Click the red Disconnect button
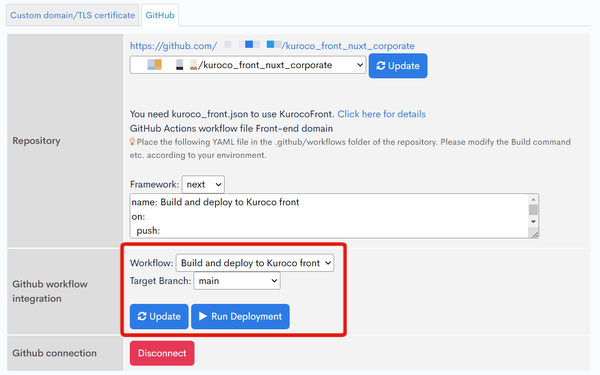The width and height of the screenshot is (600, 375). coord(162,353)
